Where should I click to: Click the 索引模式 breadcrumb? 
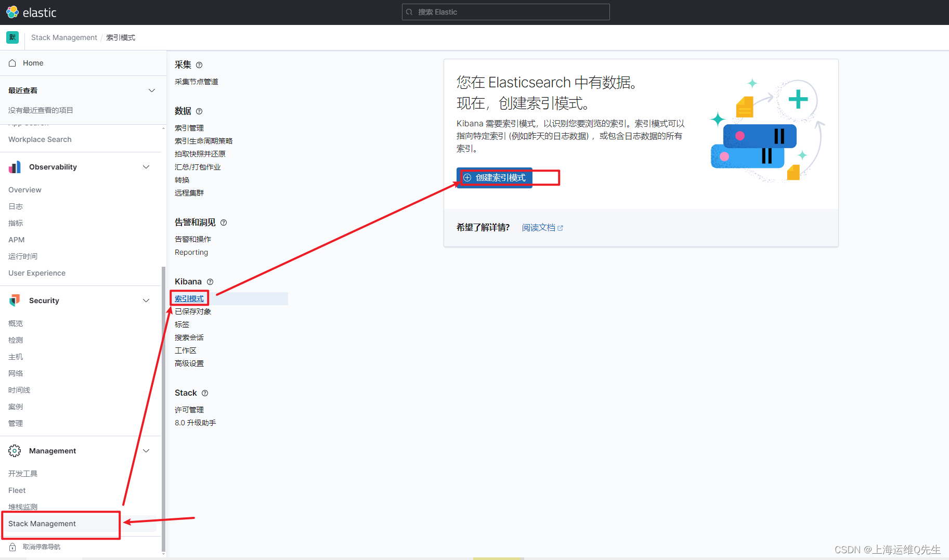(121, 37)
